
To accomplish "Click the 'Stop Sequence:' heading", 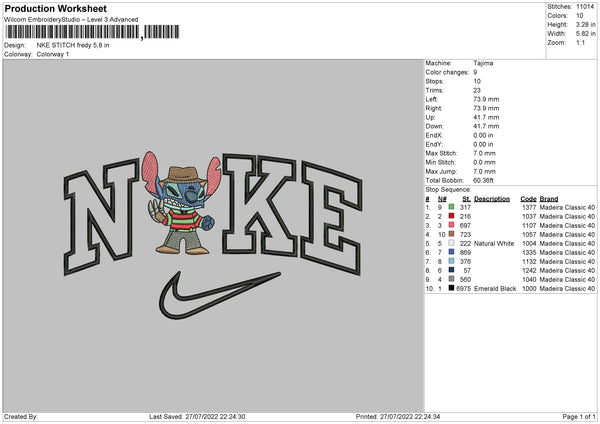I will pos(448,189).
